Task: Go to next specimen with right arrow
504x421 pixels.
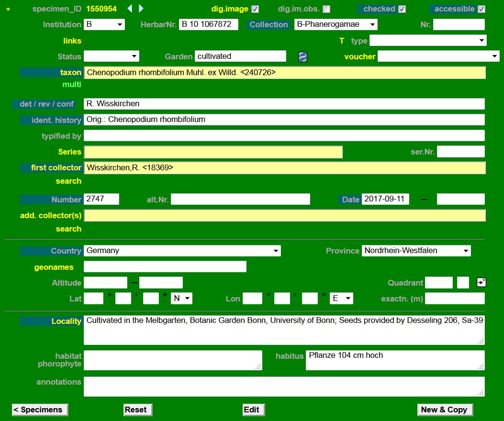Action: 141,9
